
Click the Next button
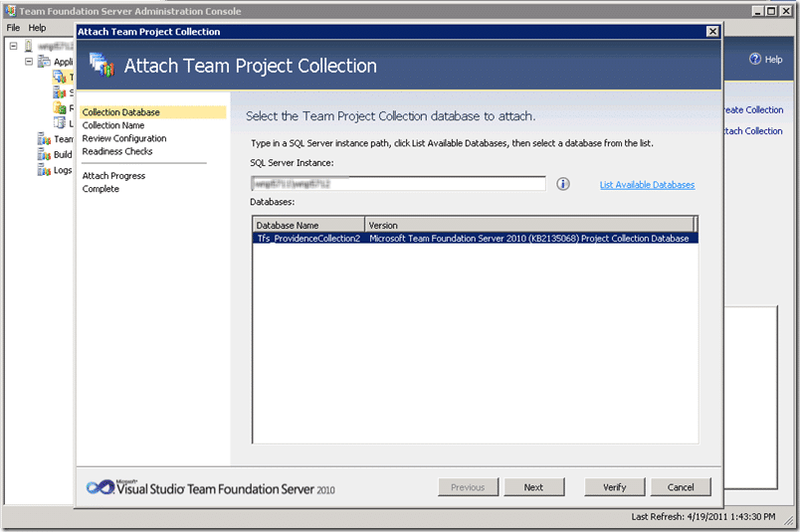(x=534, y=487)
